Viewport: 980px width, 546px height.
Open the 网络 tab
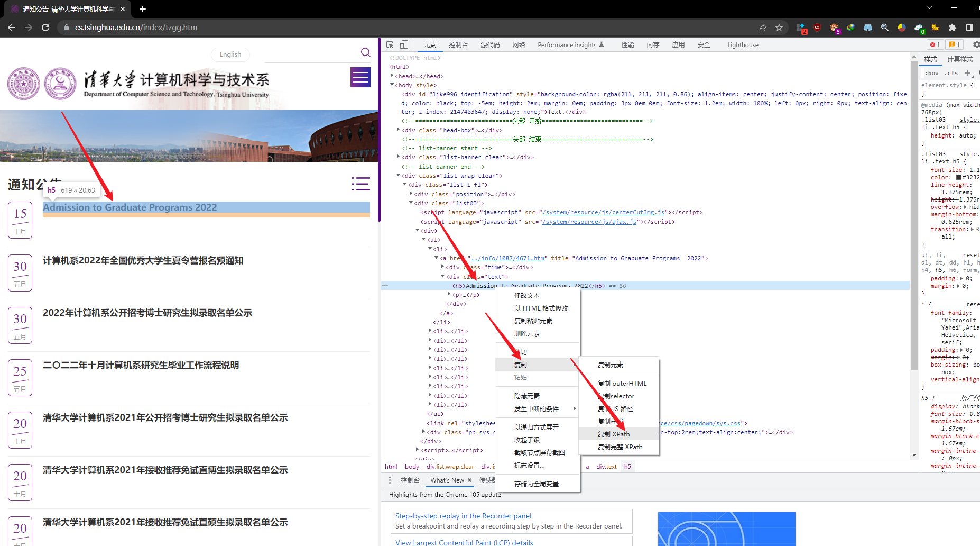[519, 45]
